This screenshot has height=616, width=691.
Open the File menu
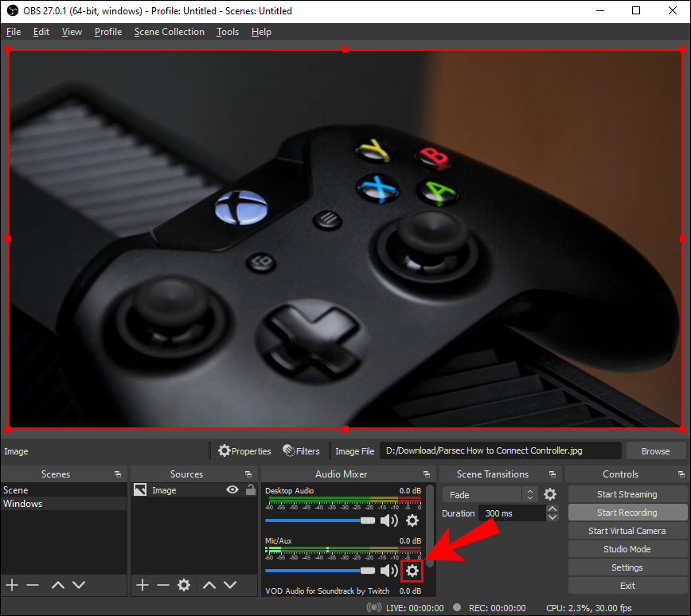click(x=14, y=32)
